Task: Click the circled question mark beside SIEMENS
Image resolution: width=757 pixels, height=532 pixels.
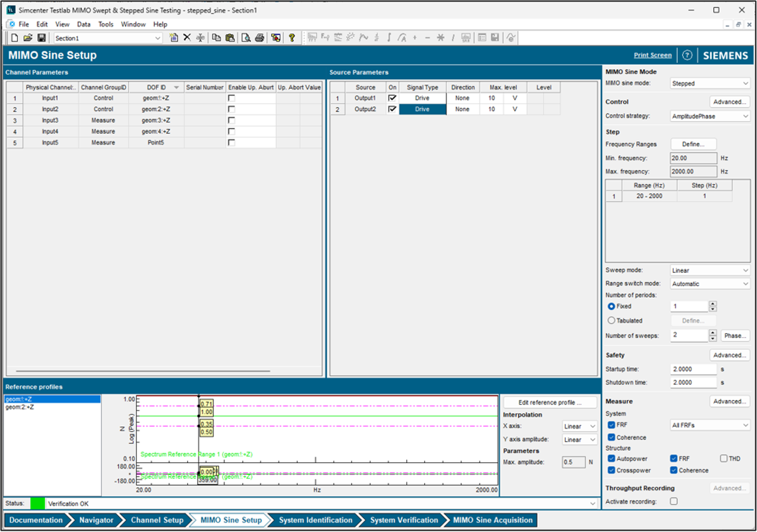Action: point(687,55)
